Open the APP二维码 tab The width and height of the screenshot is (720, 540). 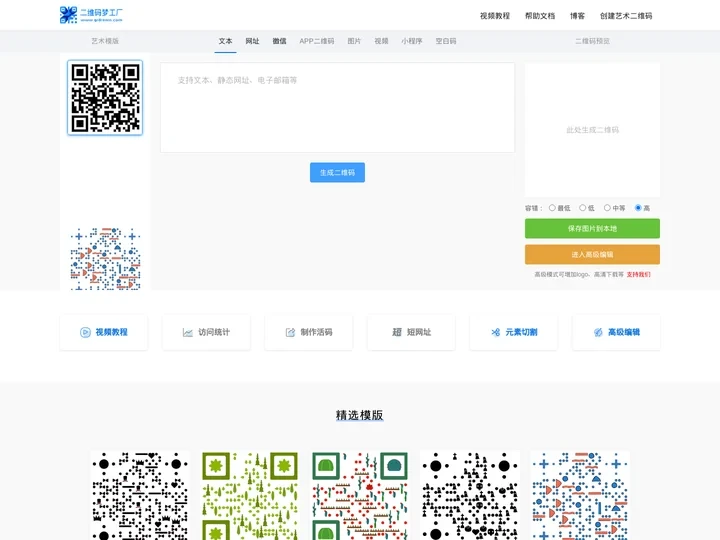[x=316, y=41]
